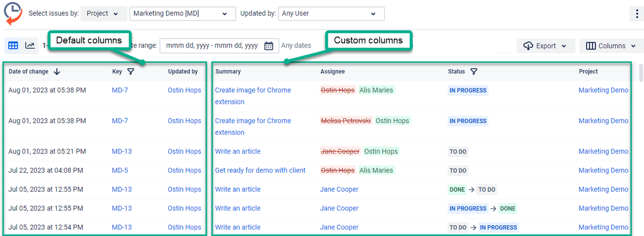This screenshot has height=236, width=644.
Task: Click the Assignee column header
Action: (332, 72)
